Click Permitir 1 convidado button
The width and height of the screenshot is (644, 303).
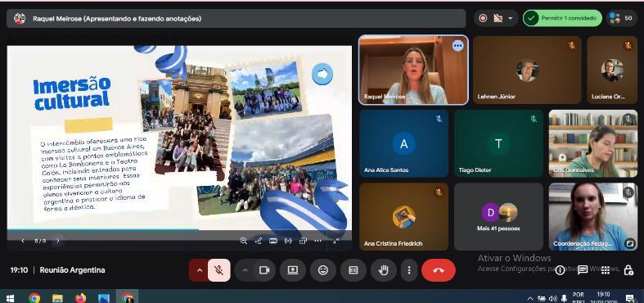(562, 18)
